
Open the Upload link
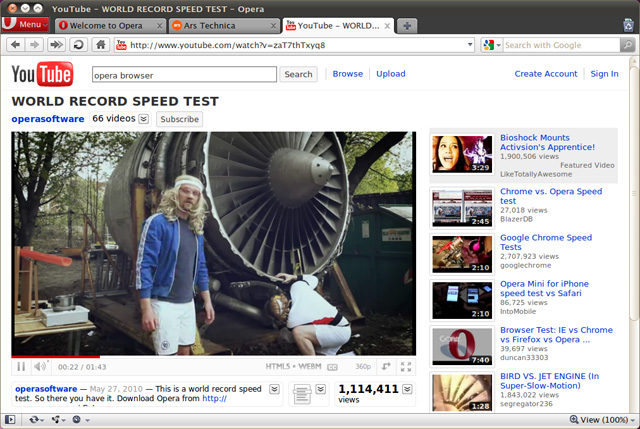pyautogui.click(x=391, y=74)
